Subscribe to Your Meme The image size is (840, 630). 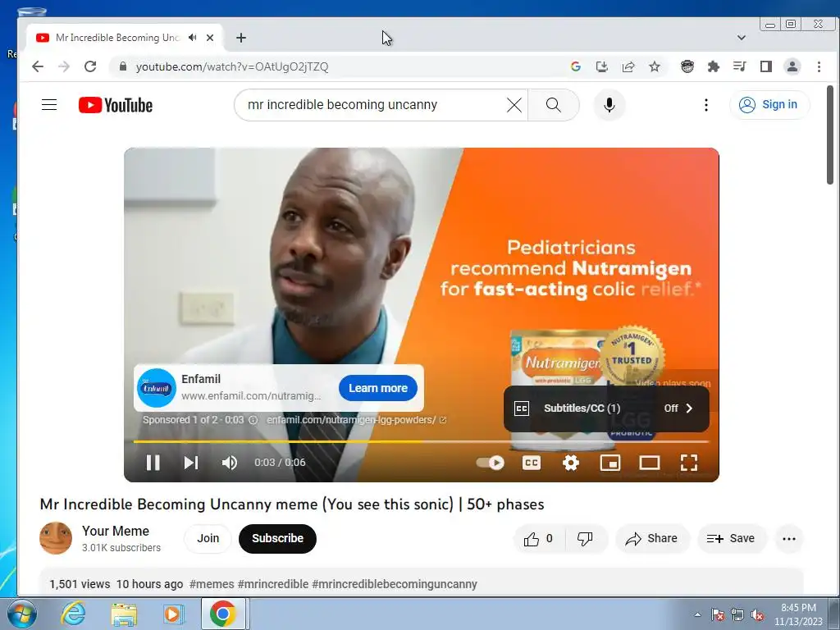click(x=277, y=538)
